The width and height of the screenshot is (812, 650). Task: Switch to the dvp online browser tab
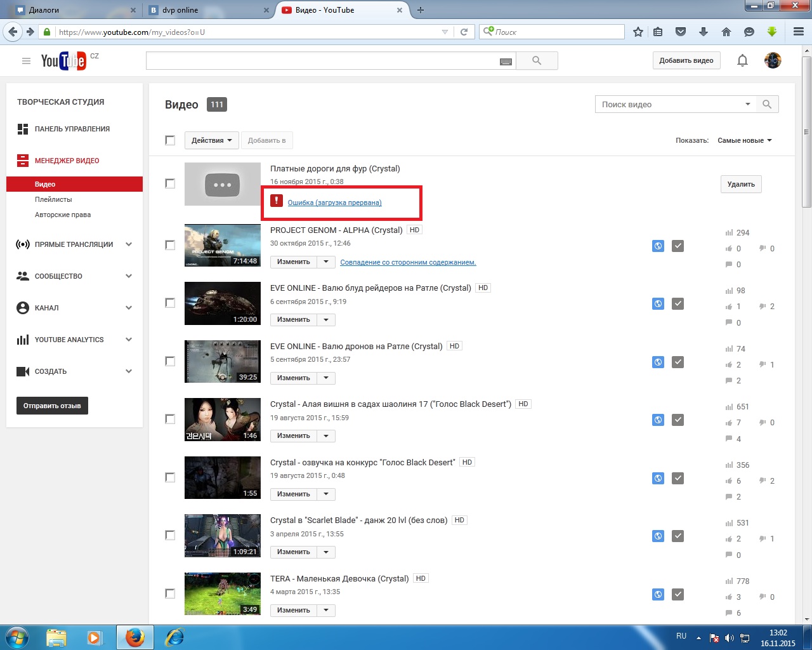coord(203,10)
